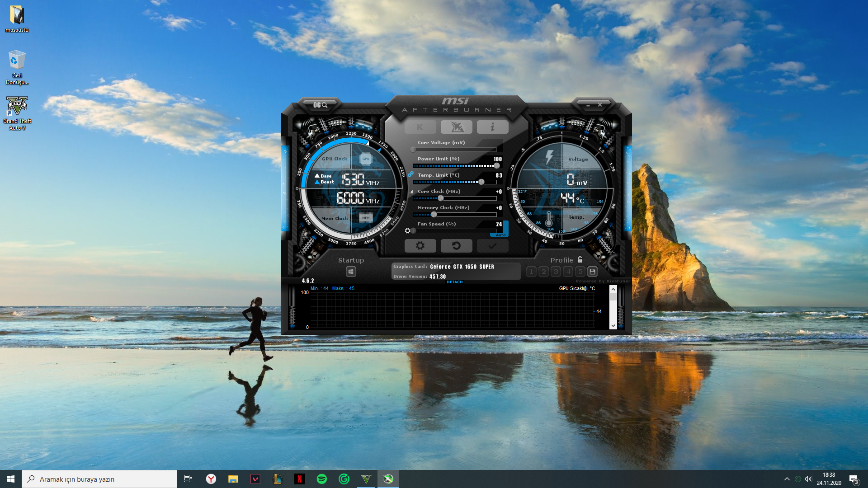Toggle Apply at Windows startup button

(x=351, y=272)
